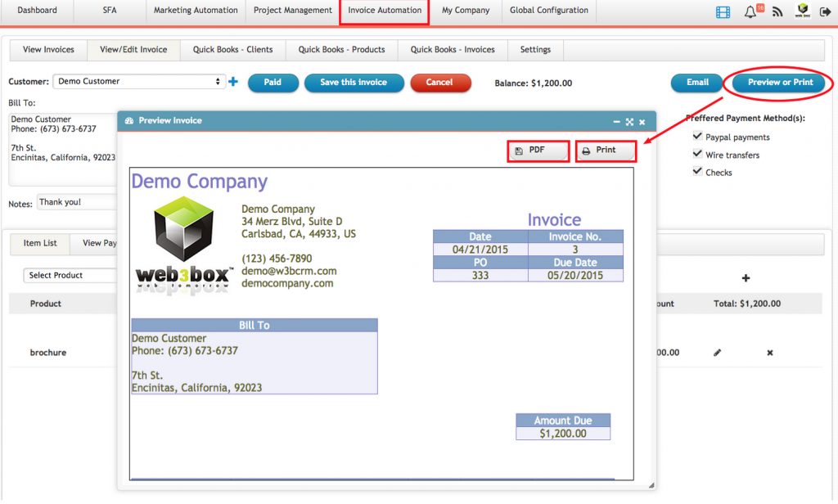Switch to View Invoices tab
Screen dimensions: 838x504
tap(48, 50)
